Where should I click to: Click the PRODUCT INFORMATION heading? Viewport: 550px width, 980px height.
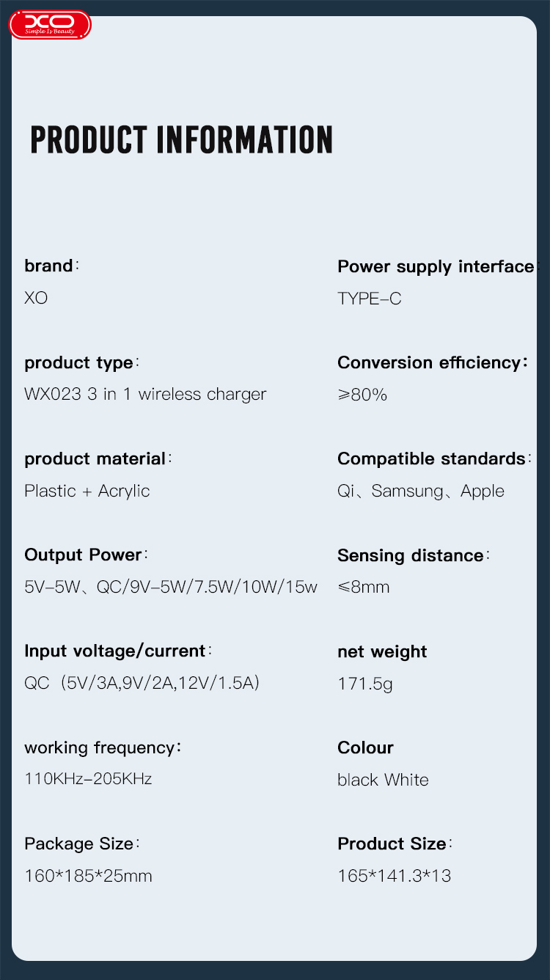click(x=181, y=140)
